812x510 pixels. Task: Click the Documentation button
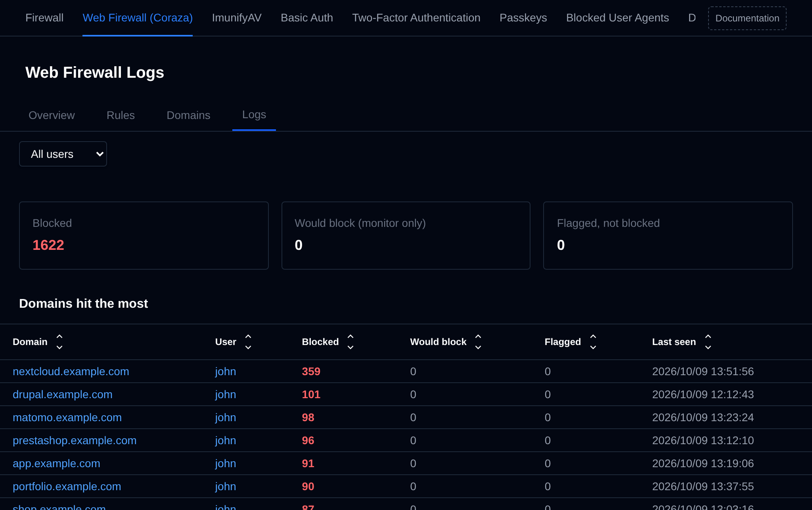(747, 18)
